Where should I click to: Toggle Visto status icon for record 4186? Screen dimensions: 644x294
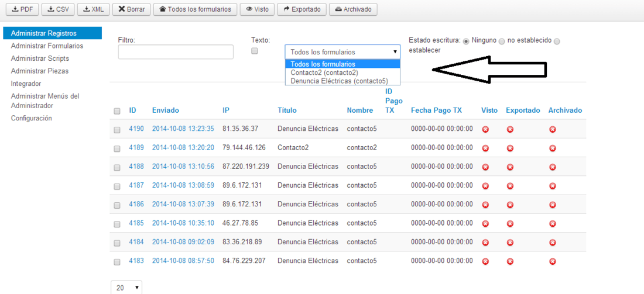(x=485, y=205)
